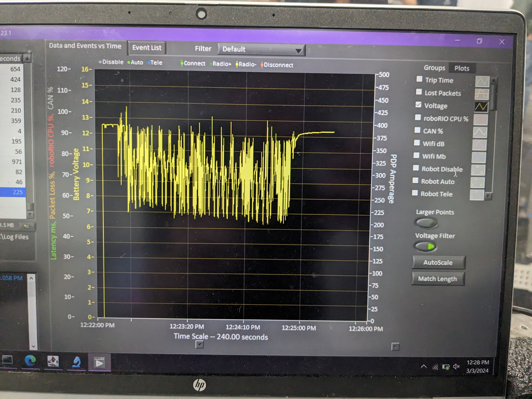Click the seconds column header
This screenshot has height=399, width=532.
[x=11, y=58]
